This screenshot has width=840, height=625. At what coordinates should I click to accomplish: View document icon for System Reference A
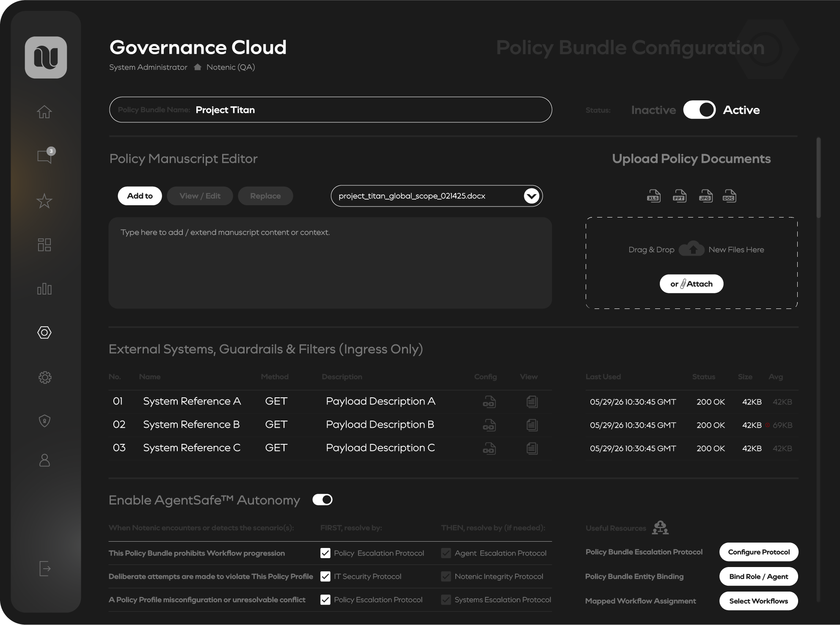(x=532, y=402)
